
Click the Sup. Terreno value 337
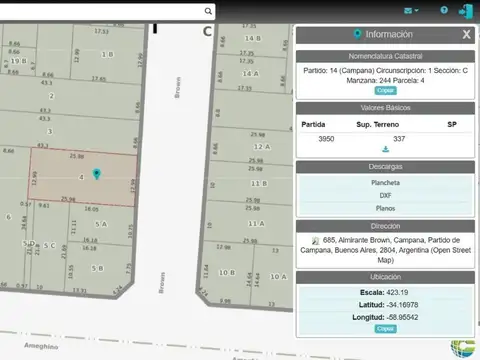399,139
